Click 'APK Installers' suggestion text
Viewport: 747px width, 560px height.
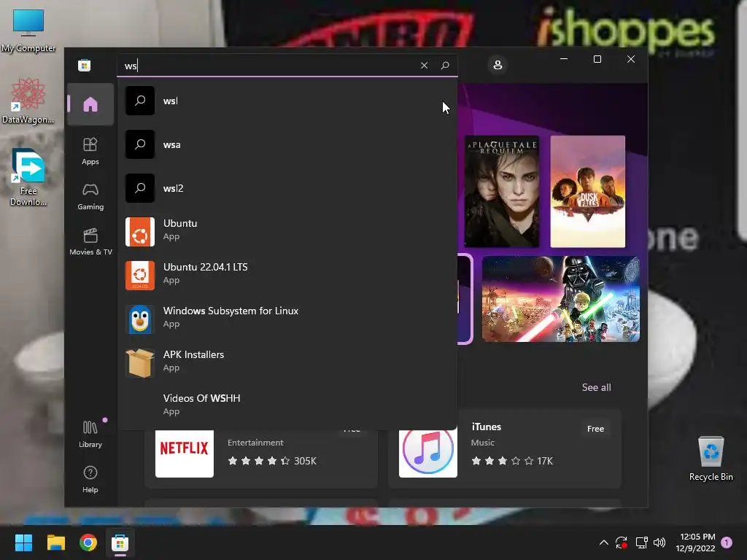(x=193, y=355)
